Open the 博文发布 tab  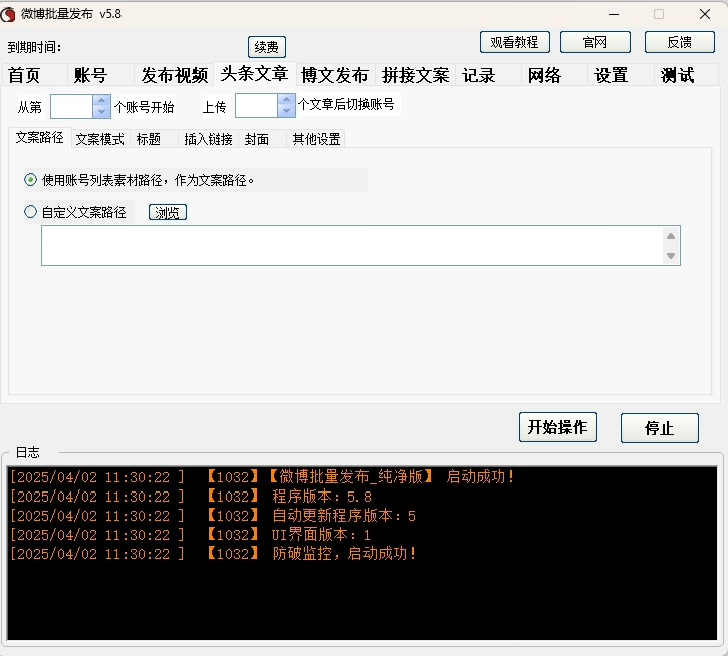click(x=335, y=75)
